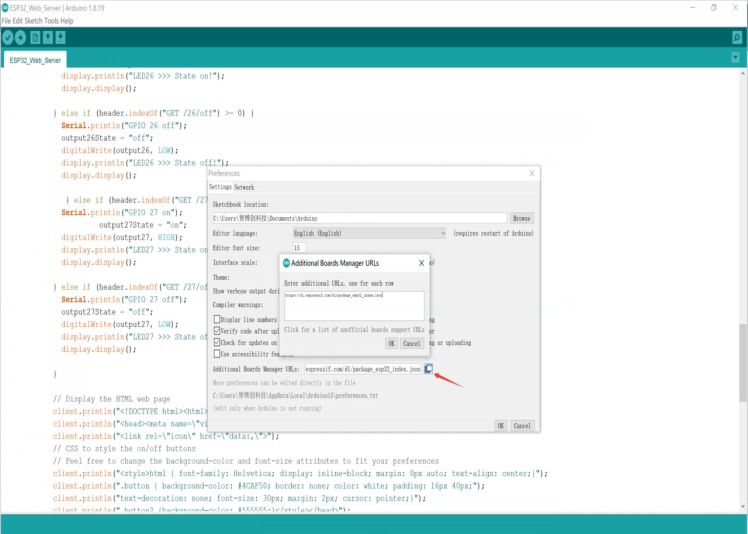Screen dimensions: 748x534
Task: Click the Verify sketch checkmark icon
Action: (8, 37)
